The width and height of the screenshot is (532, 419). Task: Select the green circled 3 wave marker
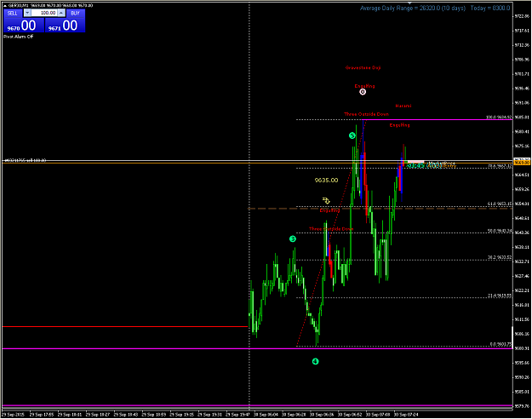293,239
